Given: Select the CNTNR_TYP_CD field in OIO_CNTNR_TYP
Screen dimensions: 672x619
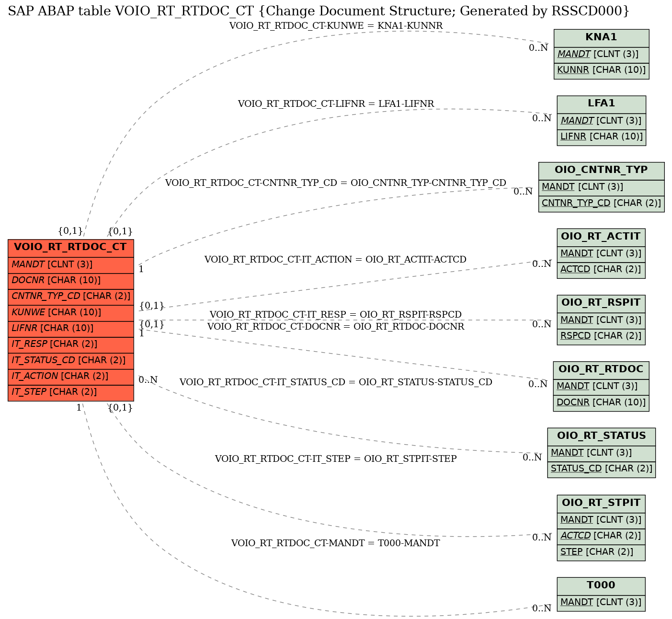Looking at the screenshot, I should (x=601, y=204).
